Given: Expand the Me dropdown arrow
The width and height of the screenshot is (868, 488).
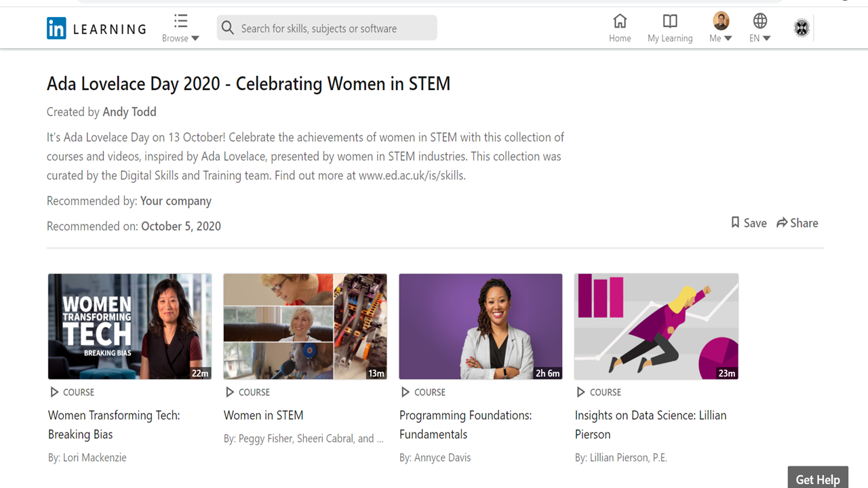Looking at the screenshot, I should (728, 39).
